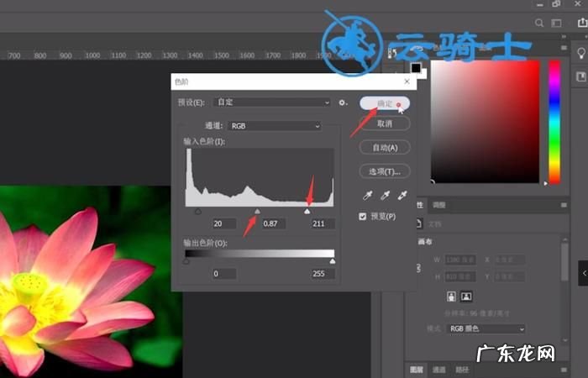The height and width of the screenshot is (378, 588).
Task: Open the Preset dropdown showing 自定
Action: point(273,102)
